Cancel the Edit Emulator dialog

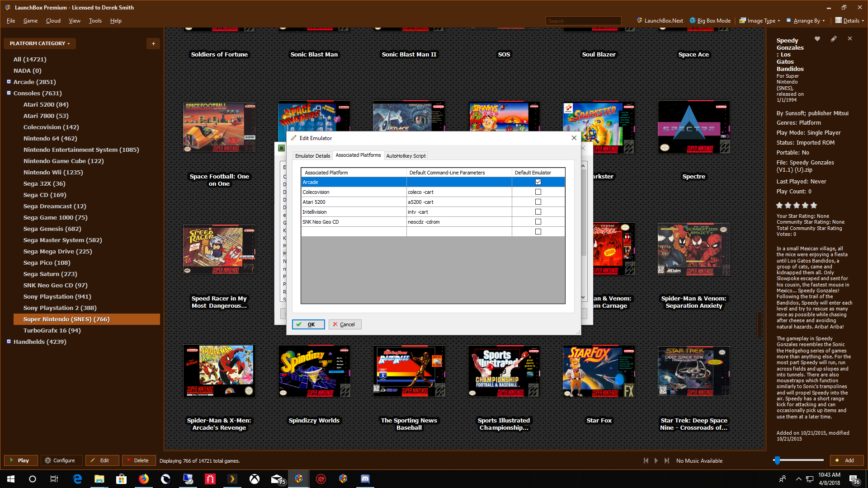tap(345, 324)
